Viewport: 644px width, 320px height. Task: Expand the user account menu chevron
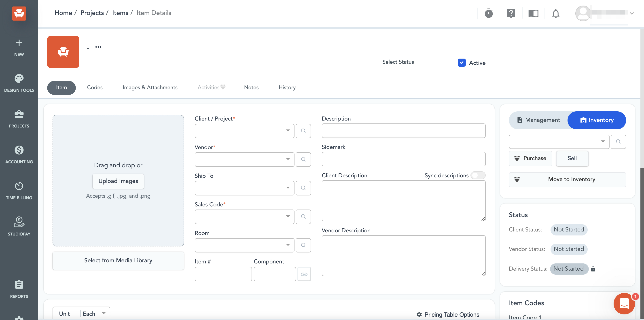632,13
